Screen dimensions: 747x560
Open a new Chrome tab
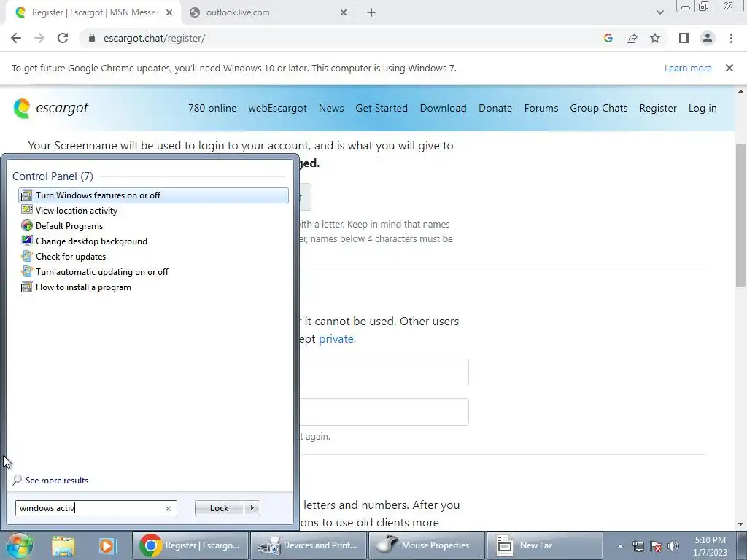point(371,13)
